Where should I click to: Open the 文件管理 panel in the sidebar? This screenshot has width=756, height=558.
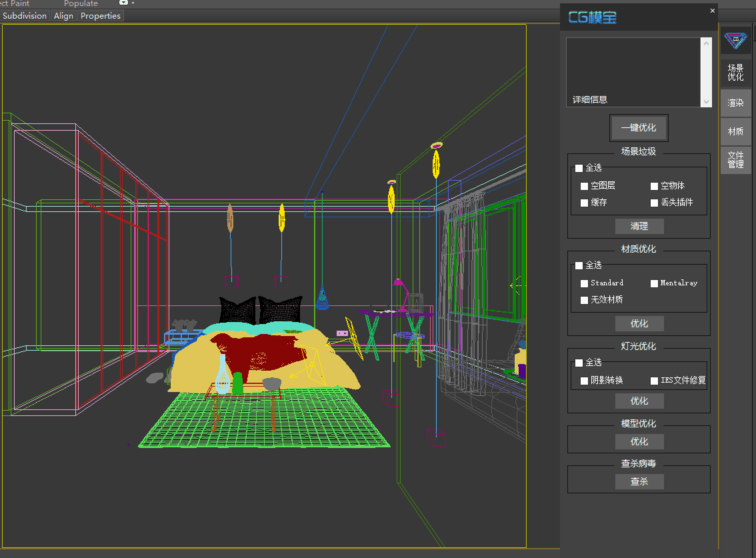[x=735, y=159]
